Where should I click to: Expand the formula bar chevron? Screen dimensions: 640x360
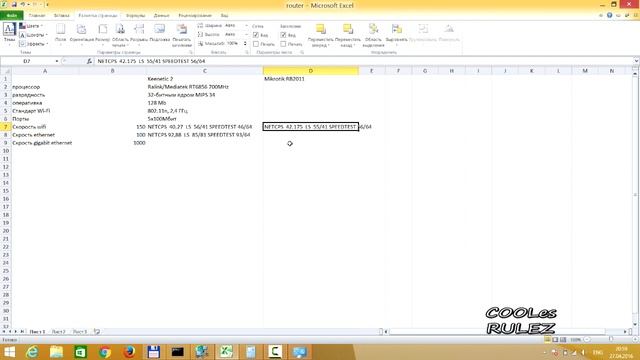click(636, 61)
